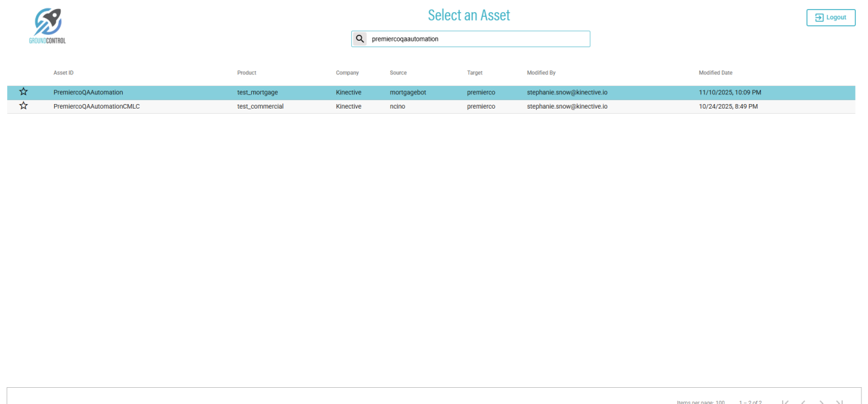The width and height of the screenshot is (868, 404).
Task: Open the PremiercoQAAutomationCMLC asset row
Action: [431, 107]
